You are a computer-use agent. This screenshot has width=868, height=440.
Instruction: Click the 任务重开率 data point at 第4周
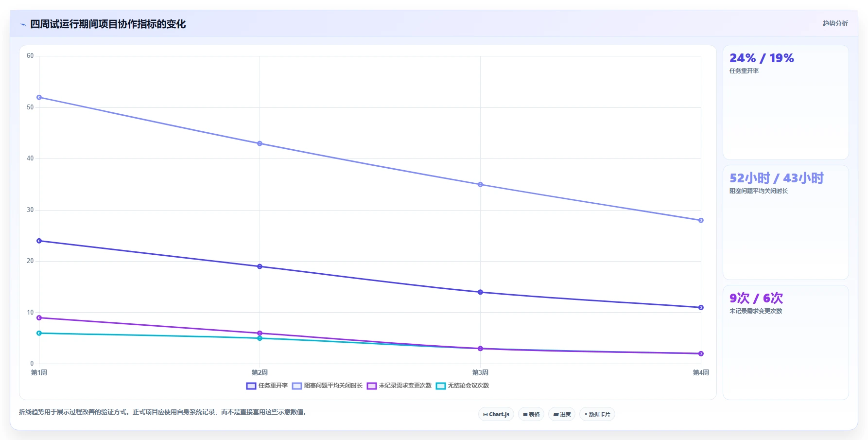click(701, 307)
